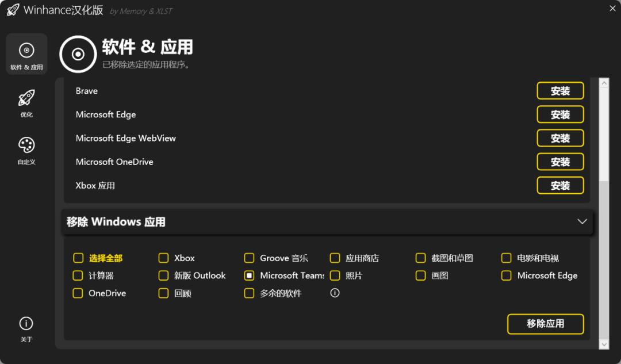Install Microsoft Edge with its 安装 button
This screenshot has width=621, height=364.
[x=560, y=114]
